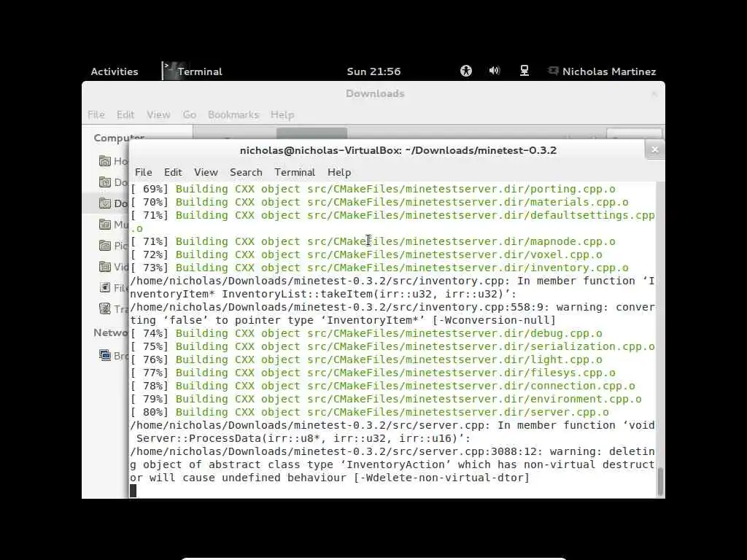Open the terminal Search menu

(x=246, y=172)
